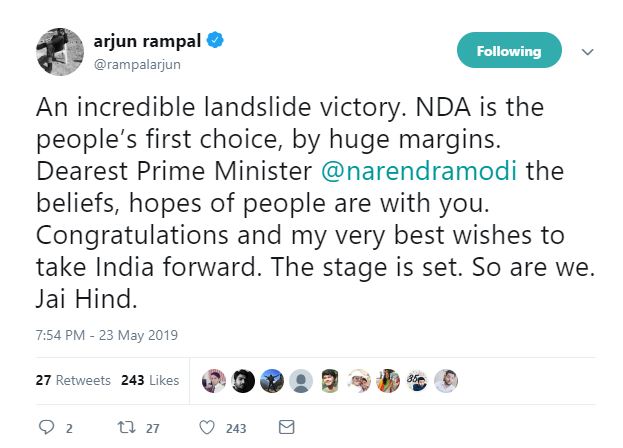This screenshot has height=448, width=623.
Task: Click the reply speech bubble icon
Action: (x=46, y=427)
